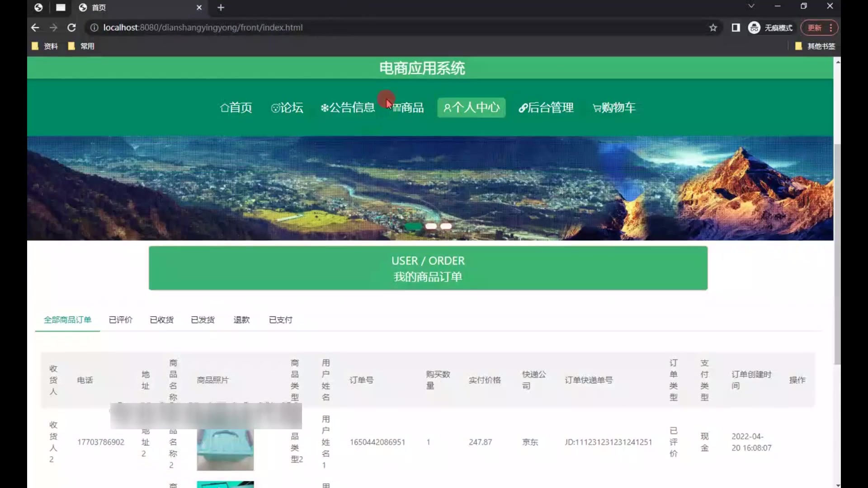View site information icon in address bar

[x=94, y=28]
